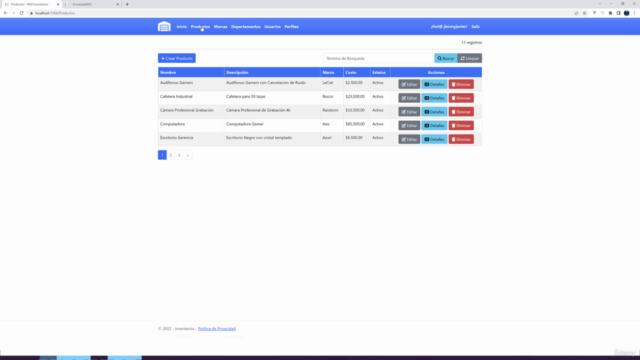
Task: Click the Salir logout link
Action: coord(476,27)
